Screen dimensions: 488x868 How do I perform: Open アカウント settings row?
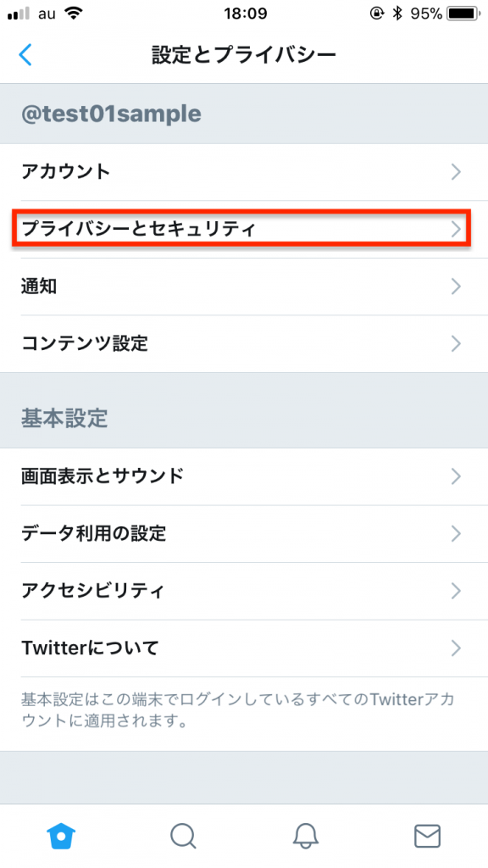(x=244, y=172)
